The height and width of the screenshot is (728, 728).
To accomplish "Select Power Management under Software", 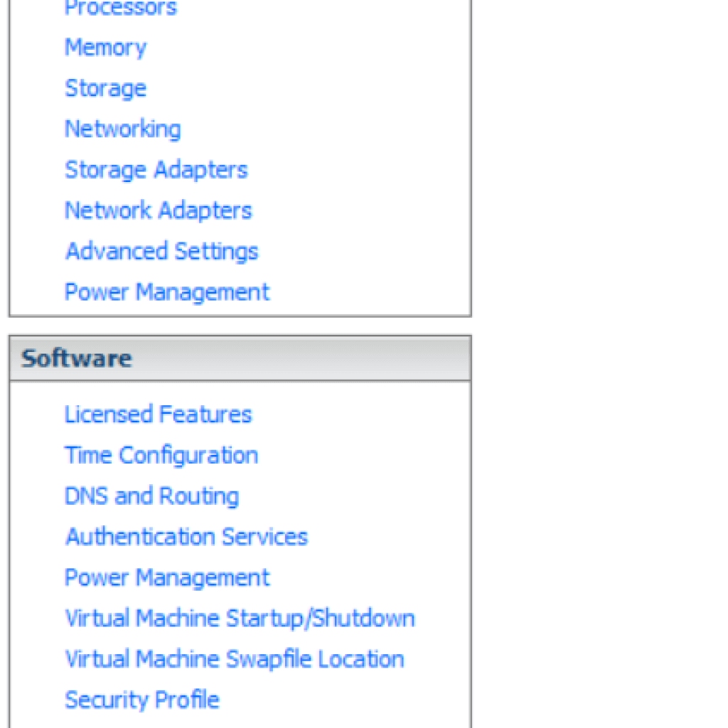I will tap(166, 577).
